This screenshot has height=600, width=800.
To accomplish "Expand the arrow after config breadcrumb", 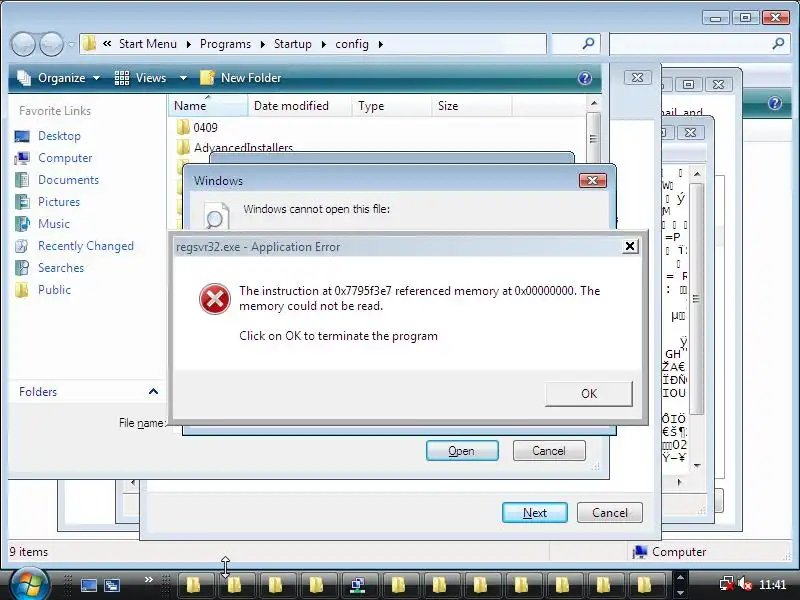I will (x=381, y=44).
